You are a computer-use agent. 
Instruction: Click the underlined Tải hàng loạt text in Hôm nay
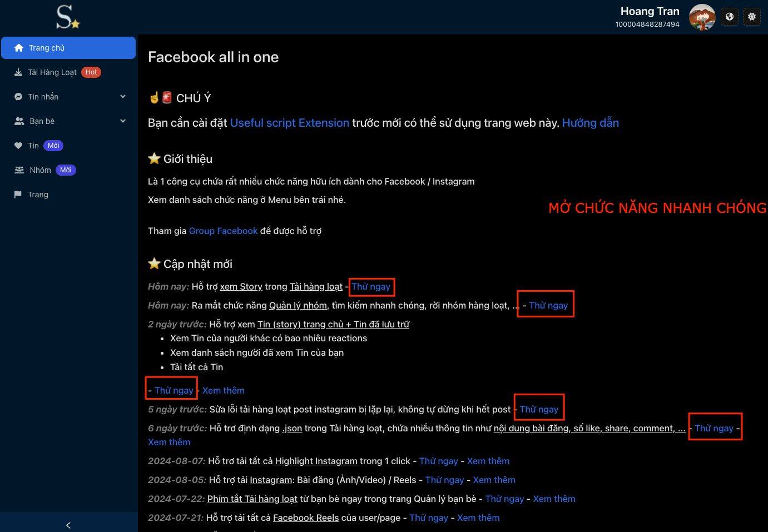[316, 286]
